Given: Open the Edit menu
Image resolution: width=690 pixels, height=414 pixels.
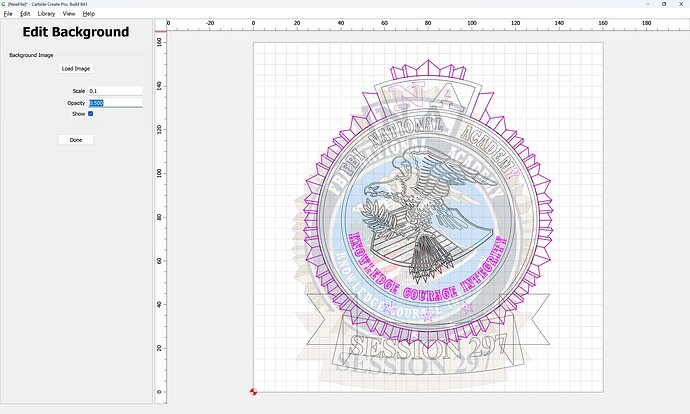Looking at the screenshot, I should pyautogui.click(x=25, y=14).
